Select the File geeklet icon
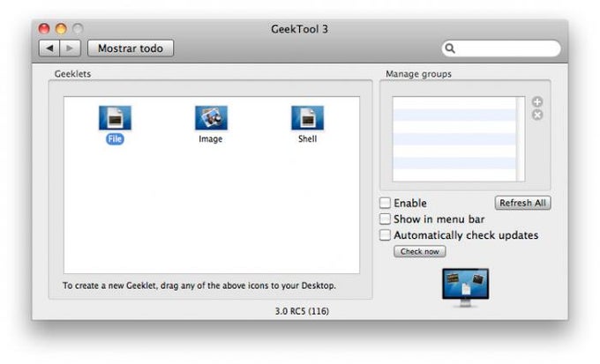Screen dimensions: 600x364 (115, 118)
